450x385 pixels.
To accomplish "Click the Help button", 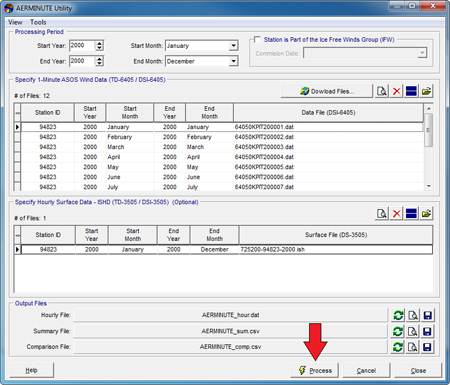I will (32, 370).
